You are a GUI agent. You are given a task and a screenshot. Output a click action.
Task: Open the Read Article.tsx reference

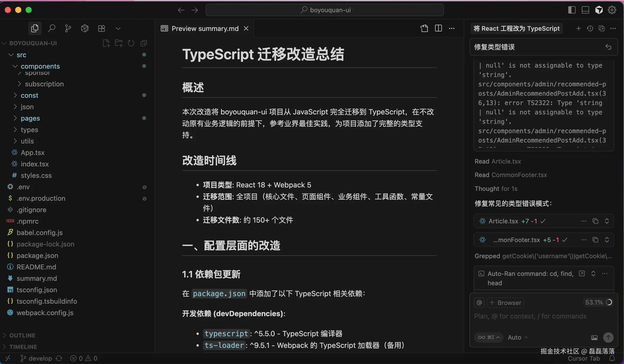(x=498, y=161)
